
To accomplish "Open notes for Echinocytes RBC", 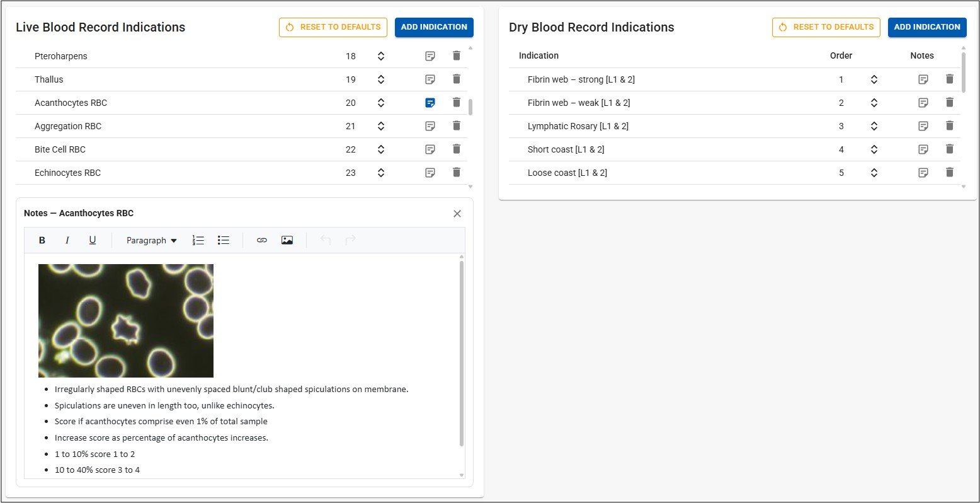I will click(x=430, y=173).
